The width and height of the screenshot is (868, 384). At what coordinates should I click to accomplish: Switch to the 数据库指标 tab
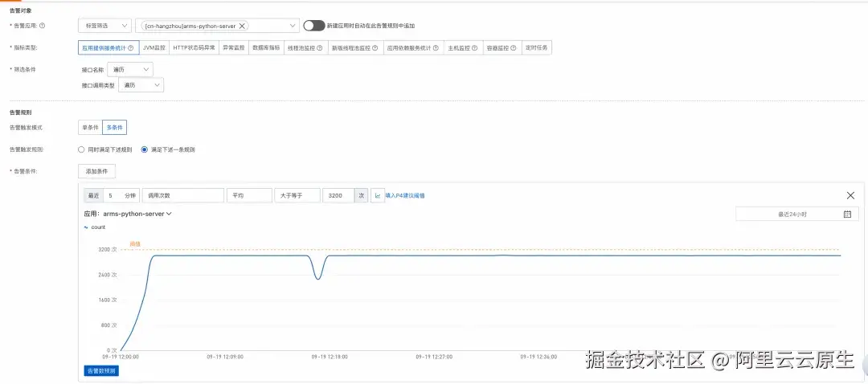(x=266, y=48)
